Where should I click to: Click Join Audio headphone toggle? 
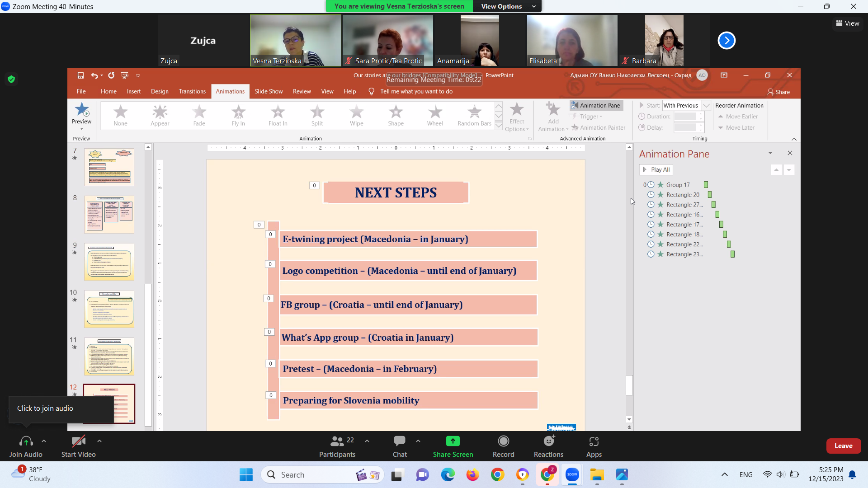click(x=26, y=441)
